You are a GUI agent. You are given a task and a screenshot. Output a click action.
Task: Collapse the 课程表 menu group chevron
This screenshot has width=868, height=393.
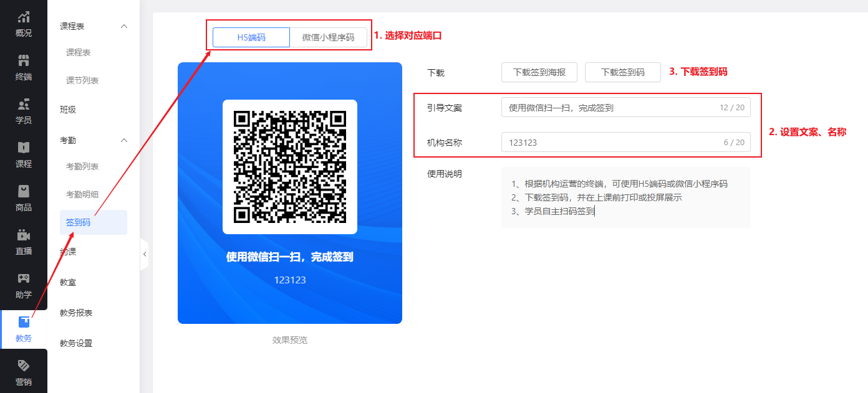123,26
